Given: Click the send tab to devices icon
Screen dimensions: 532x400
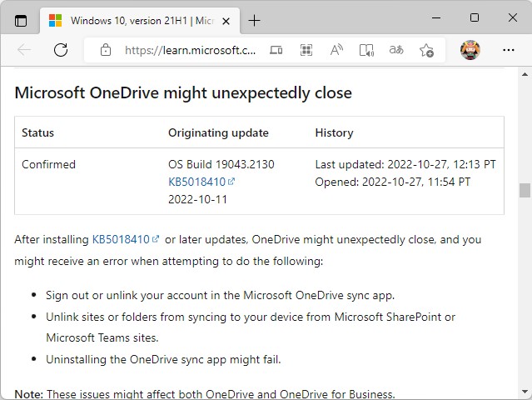Looking at the screenshot, I should [276, 50].
